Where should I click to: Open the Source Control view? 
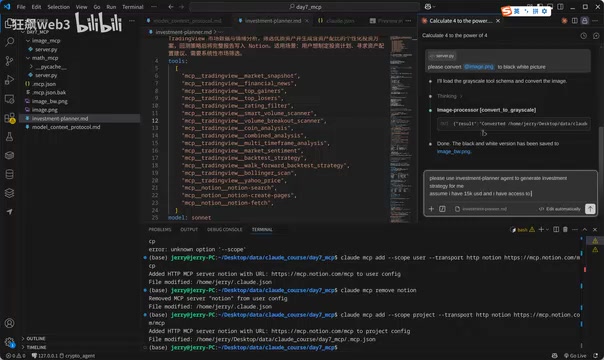click(10, 61)
